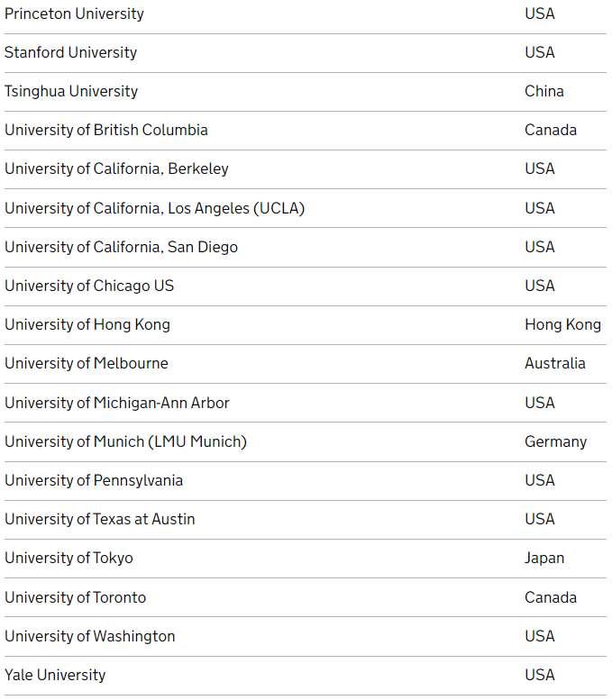Click the Australia country cell
Screen dimensions: 612x700
555,364
